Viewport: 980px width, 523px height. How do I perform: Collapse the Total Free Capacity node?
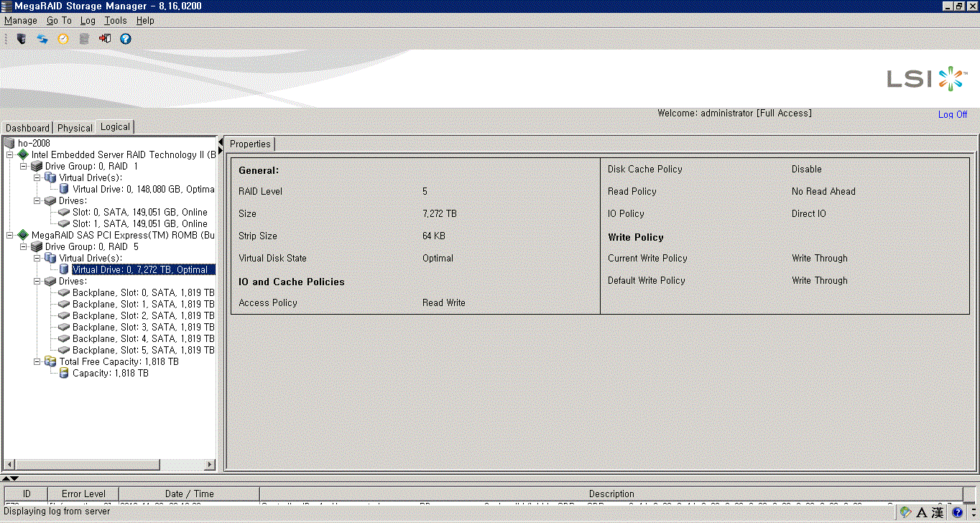pyautogui.click(x=37, y=361)
